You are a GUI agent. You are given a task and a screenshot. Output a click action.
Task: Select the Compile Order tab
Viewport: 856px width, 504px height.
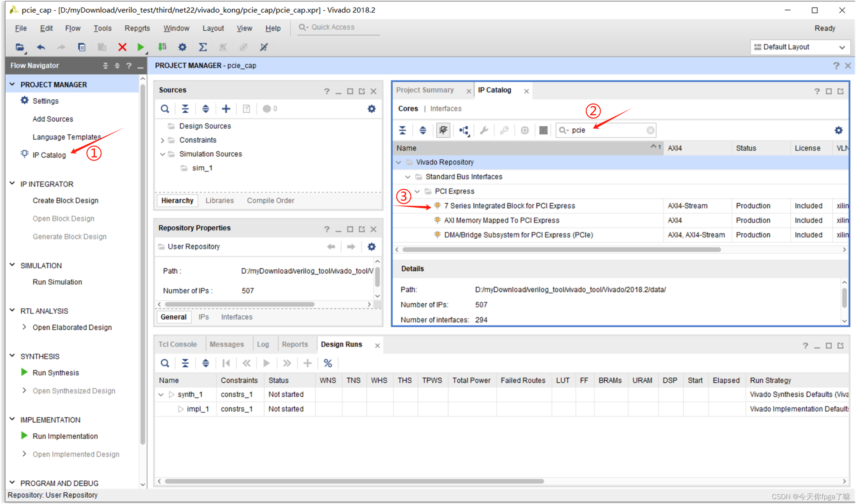point(270,201)
